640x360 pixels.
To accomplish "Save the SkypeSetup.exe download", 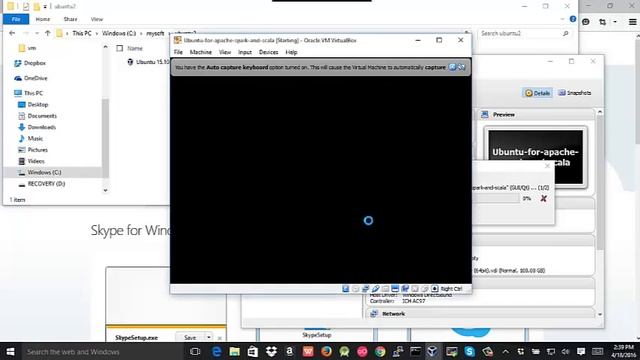I will (x=190, y=338).
